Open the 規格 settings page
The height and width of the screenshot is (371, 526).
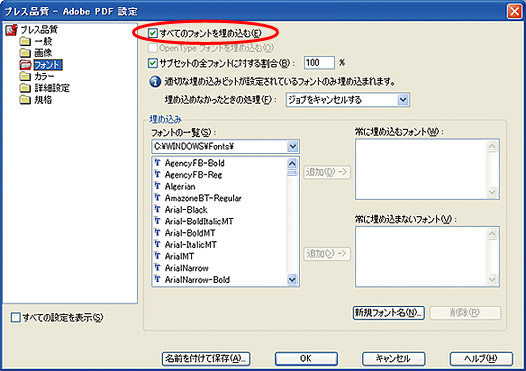pos(43,100)
